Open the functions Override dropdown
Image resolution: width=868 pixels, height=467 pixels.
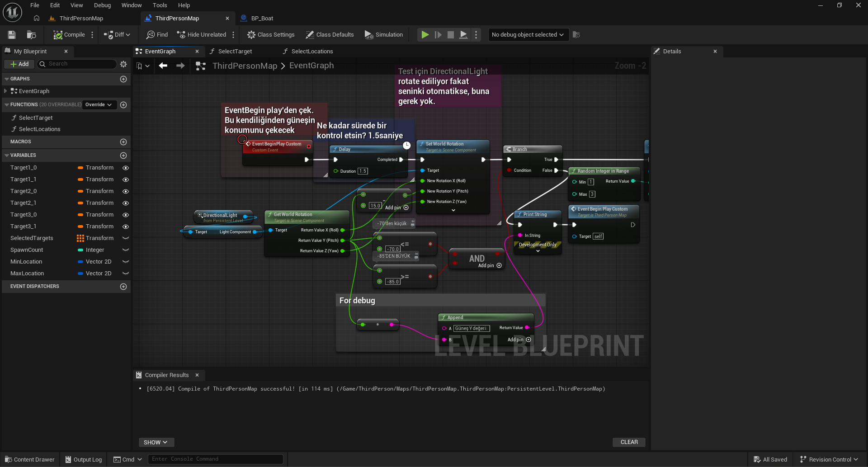point(99,105)
